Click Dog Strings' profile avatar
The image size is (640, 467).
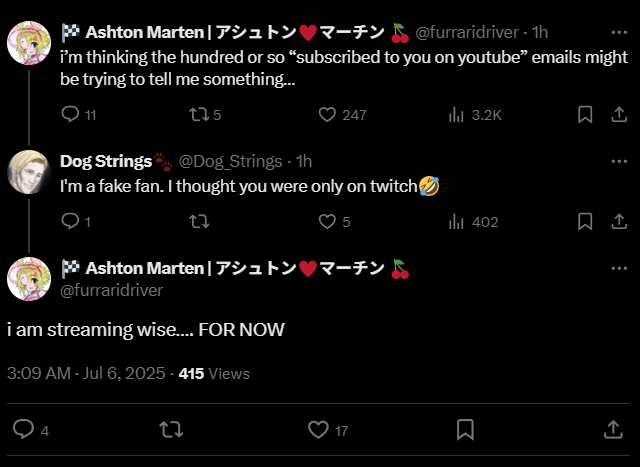28,172
